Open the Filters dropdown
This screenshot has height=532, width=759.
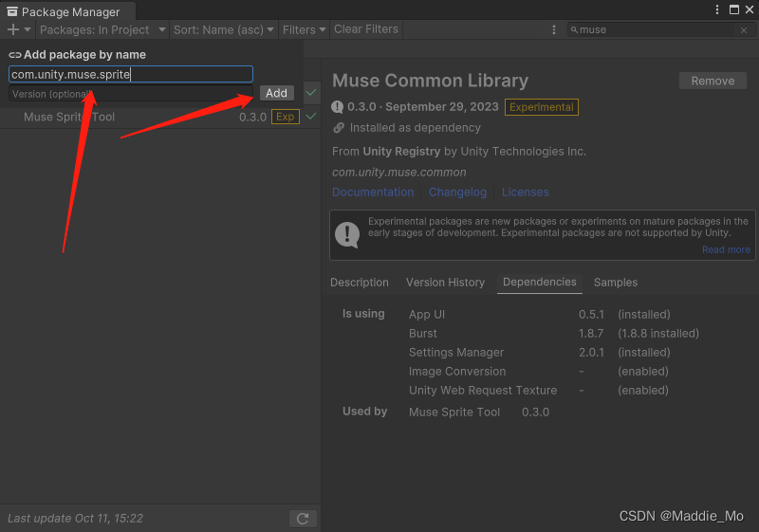coord(304,30)
